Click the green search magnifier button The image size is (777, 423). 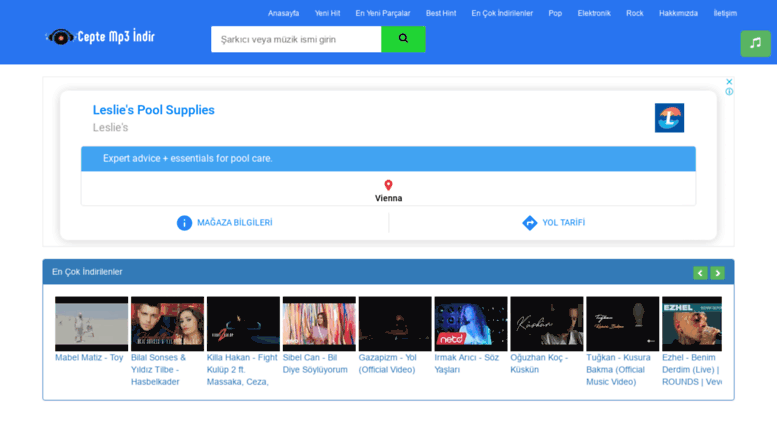(403, 39)
